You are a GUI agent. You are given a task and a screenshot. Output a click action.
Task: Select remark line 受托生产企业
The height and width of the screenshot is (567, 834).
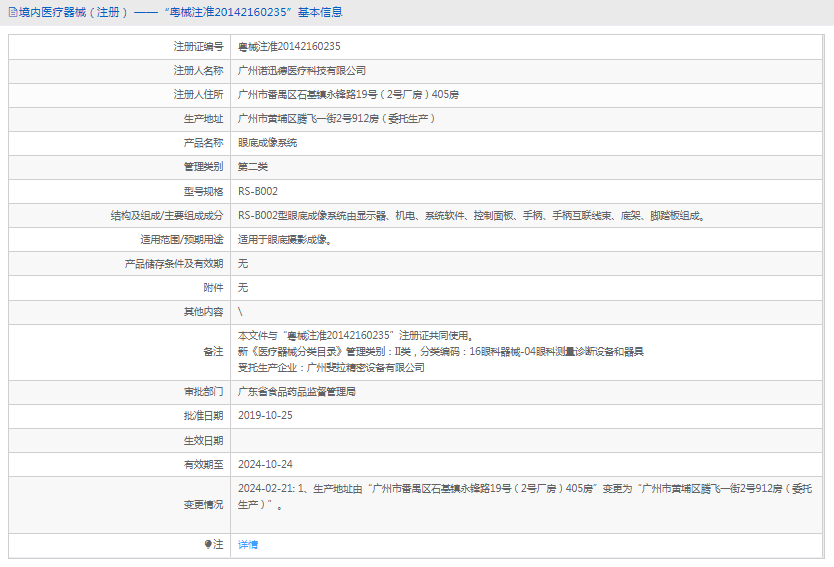pos(331,368)
